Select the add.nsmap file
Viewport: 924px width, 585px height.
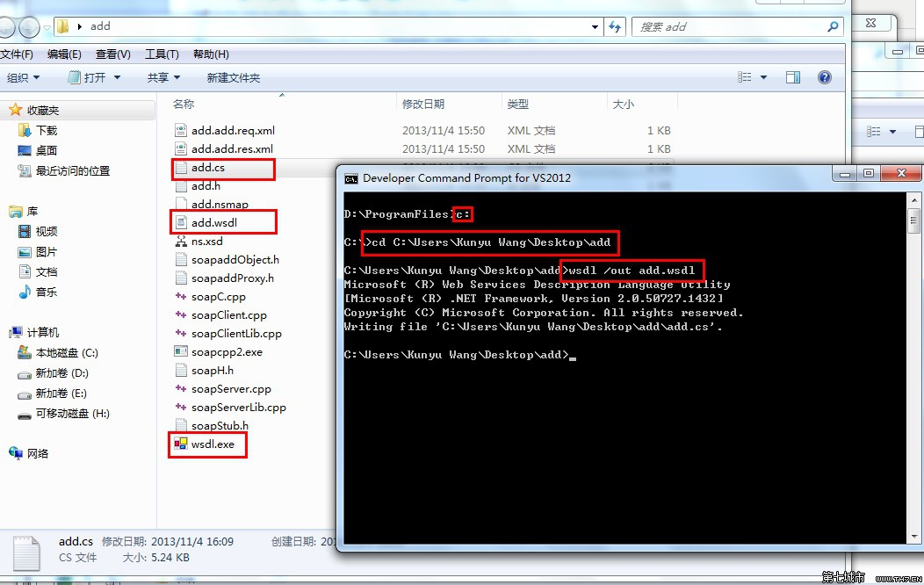tap(220, 205)
